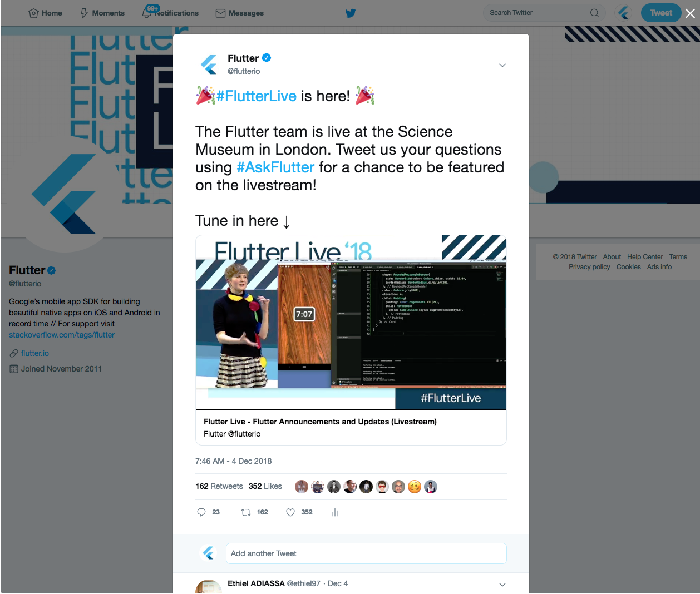Viewport: 700px width, 594px height.
Task: Open tweet activity bar chart icon
Action: [335, 512]
